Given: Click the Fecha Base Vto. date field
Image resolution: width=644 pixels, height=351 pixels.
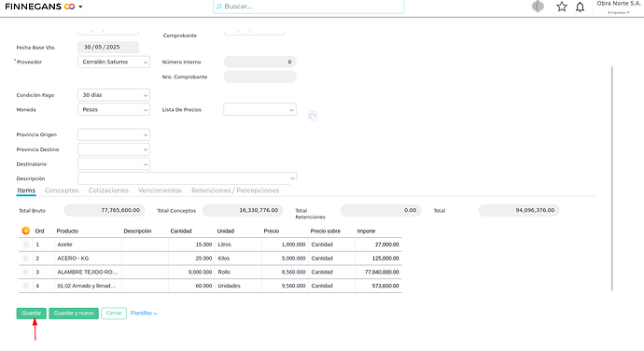Looking at the screenshot, I should (x=108, y=48).
